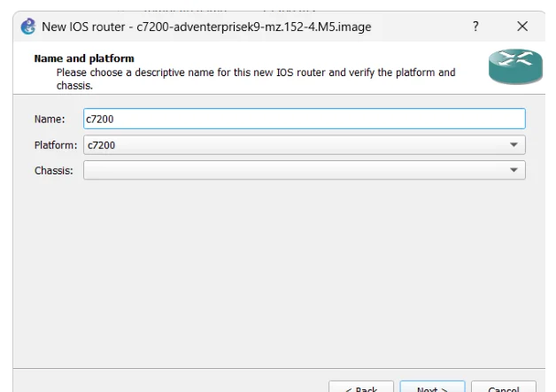The height and width of the screenshot is (392, 556).
Task: Click the GNS3 app icon in title bar
Action: tap(28, 27)
